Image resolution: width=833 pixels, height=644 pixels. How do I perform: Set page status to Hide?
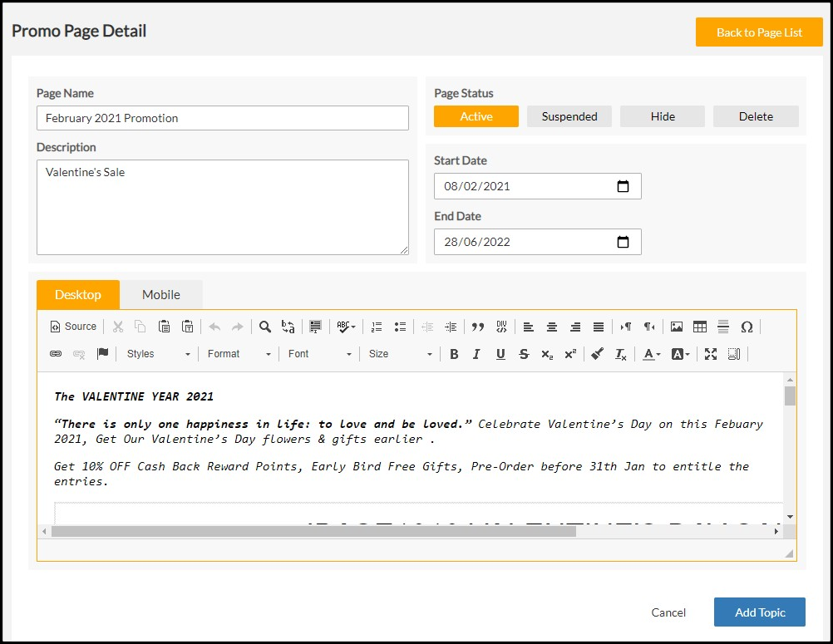coord(663,116)
